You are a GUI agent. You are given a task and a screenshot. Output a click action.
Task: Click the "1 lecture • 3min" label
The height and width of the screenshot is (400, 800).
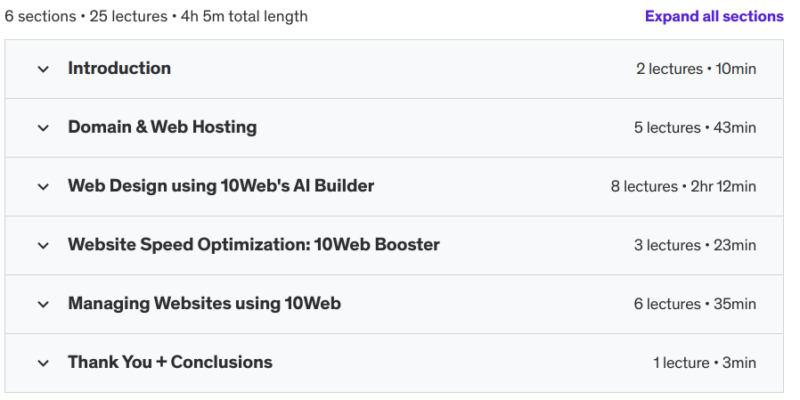click(705, 363)
